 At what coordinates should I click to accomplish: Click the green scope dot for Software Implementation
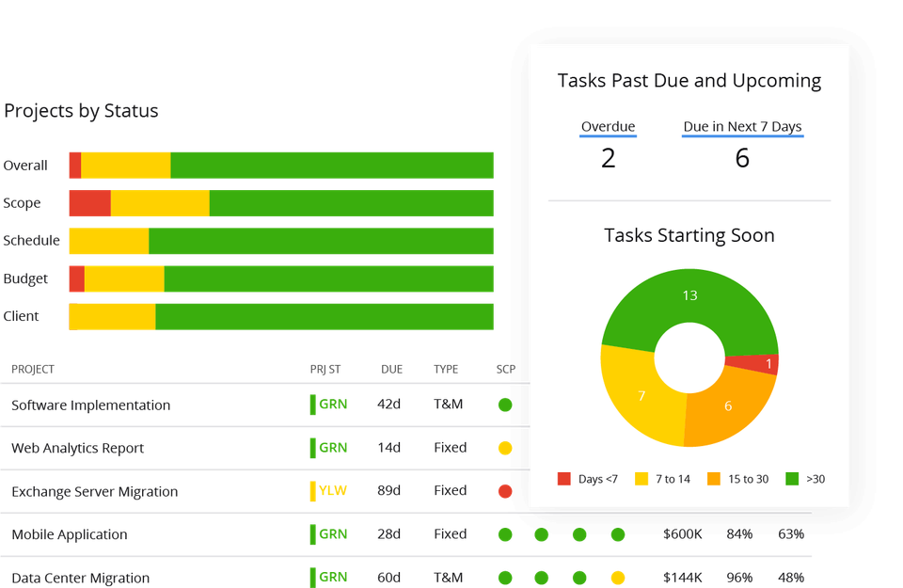505,405
